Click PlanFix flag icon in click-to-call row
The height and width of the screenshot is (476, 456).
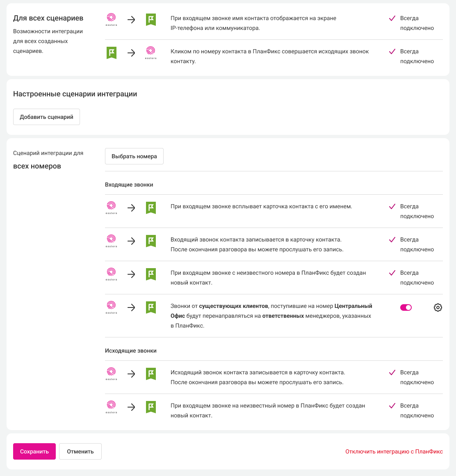click(112, 52)
